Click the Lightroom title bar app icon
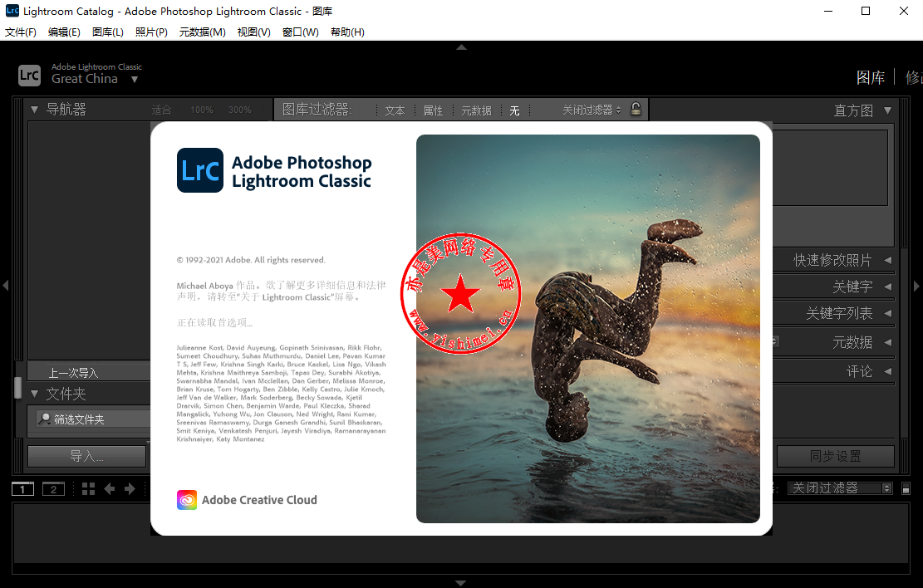The height and width of the screenshot is (588, 923). click(x=12, y=11)
